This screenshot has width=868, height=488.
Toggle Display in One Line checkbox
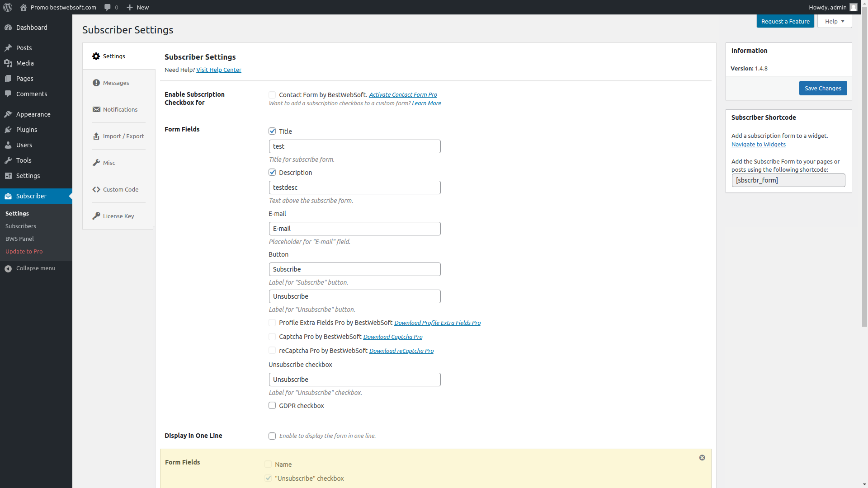pyautogui.click(x=272, y=436)
